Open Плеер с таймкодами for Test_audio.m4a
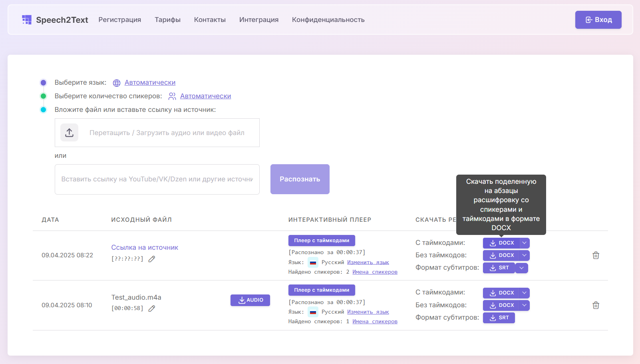 coord(322,290)
